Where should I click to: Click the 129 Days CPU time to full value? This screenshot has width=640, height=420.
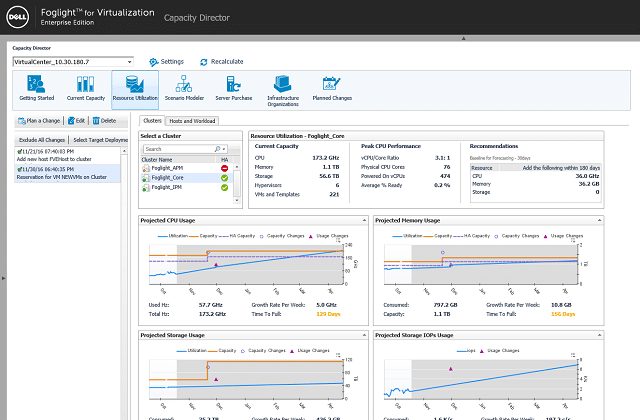pos(328,314)
